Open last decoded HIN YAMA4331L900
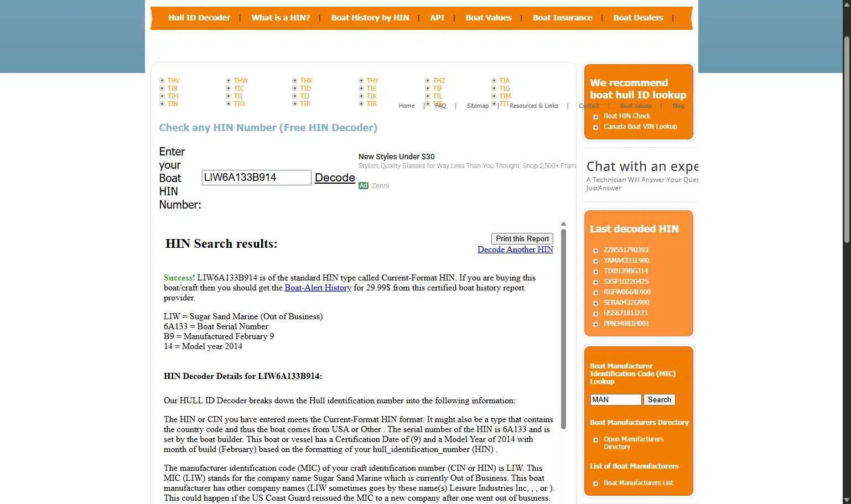The width and height of the screenshot is (851, 504). [626, 261]
